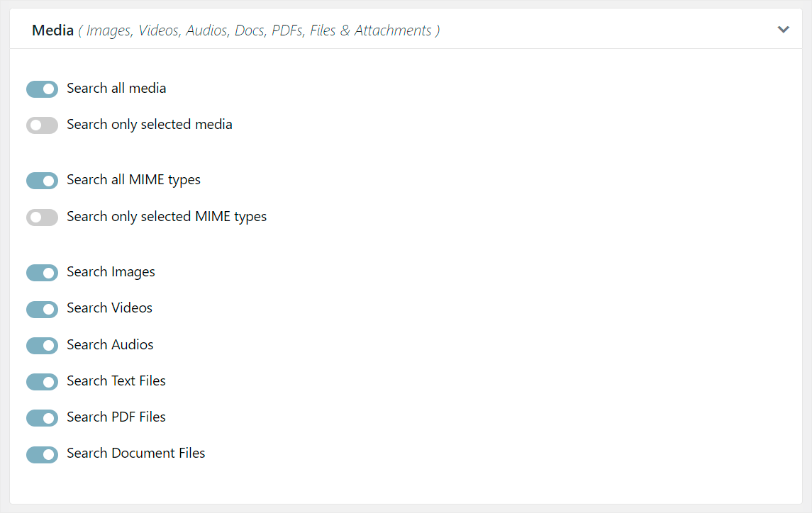Click the Search Images label
Image resolution: width=812 pixels, height=513 pixels.
[110, 271]
